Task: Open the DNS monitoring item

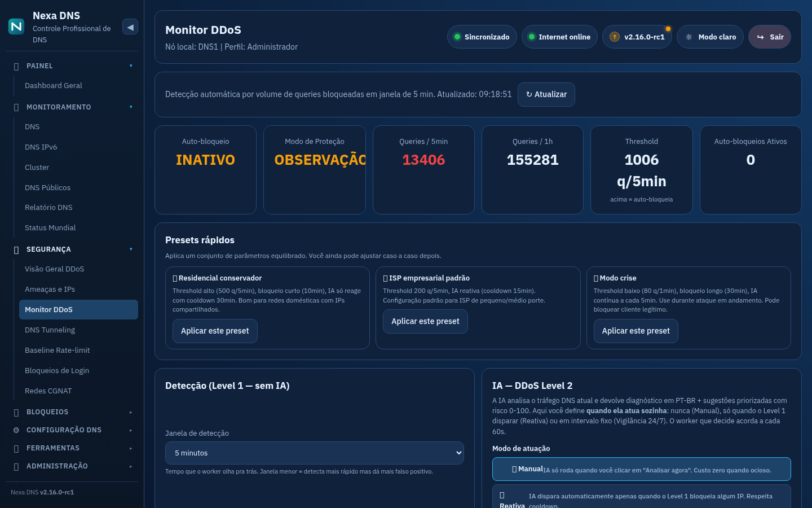Action: tap(78, 127)
